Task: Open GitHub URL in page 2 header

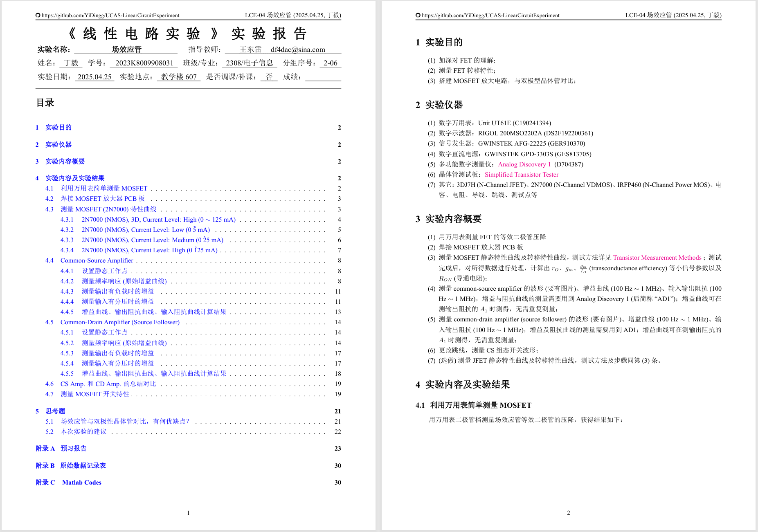Action: tap(490, 16)
